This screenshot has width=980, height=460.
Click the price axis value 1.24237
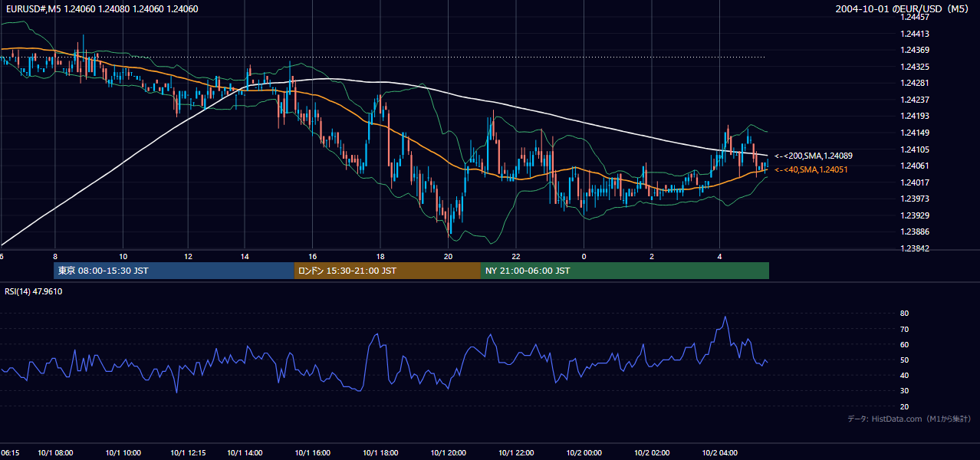pyautogui.click(x=916, y=100)
